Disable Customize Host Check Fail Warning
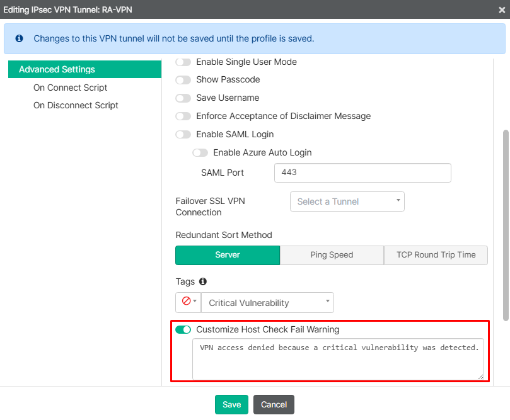Screen dimensions: 510x420 (183, 329)
